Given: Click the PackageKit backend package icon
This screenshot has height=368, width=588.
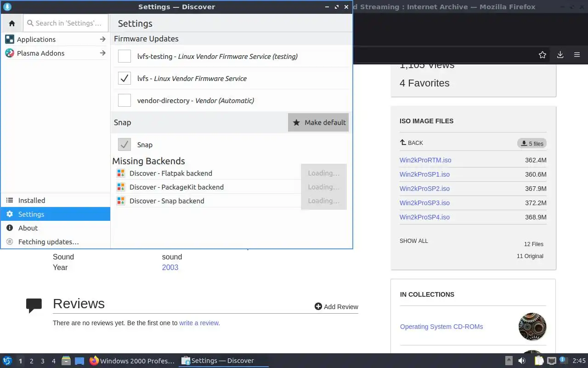Looking at the screenshot, I should pos(121,187).
